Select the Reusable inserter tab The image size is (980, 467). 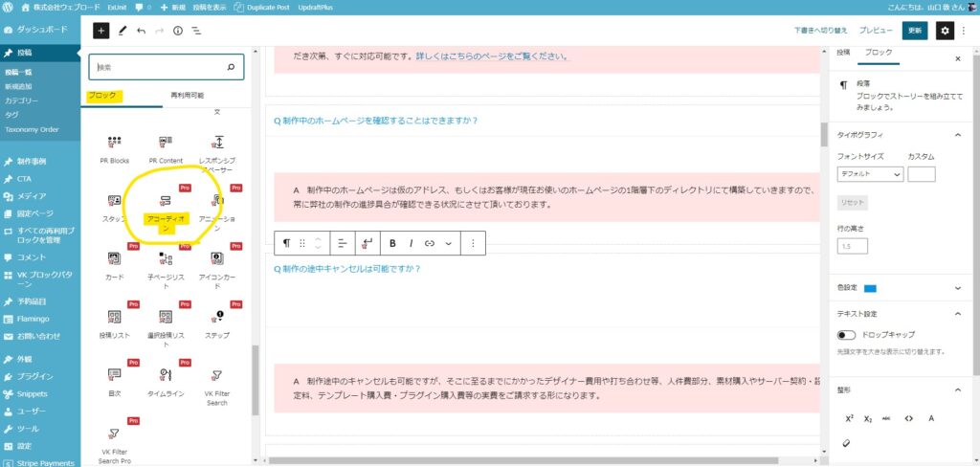pos(187,96)
